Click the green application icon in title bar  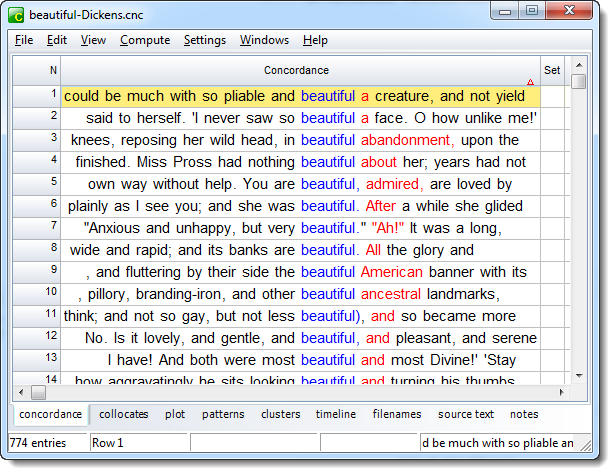pos(18,15)
